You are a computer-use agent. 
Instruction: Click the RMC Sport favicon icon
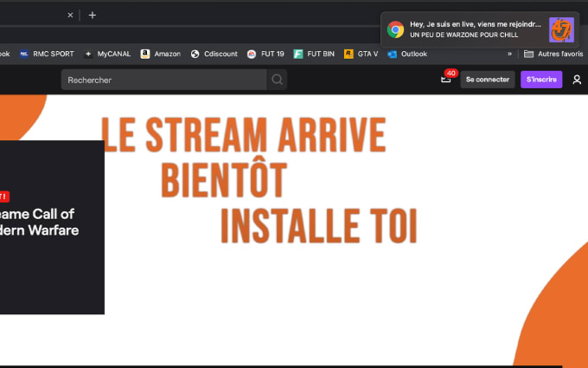tap(24, 54)
